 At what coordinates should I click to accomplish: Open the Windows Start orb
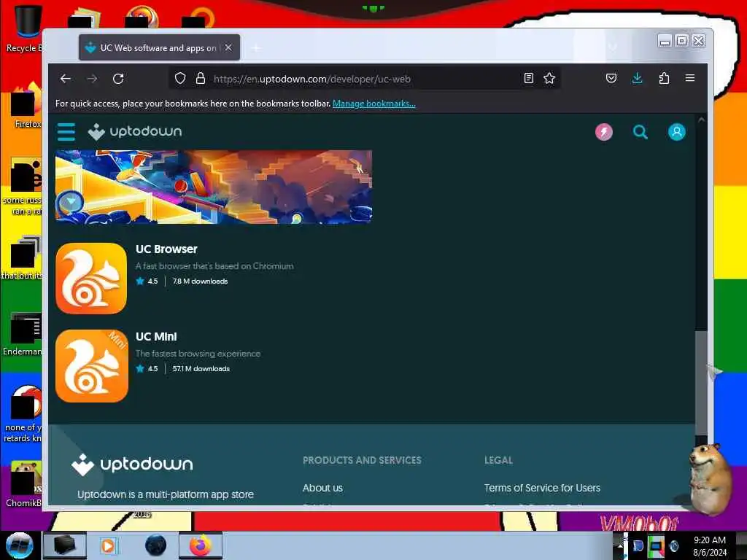click(x=19, y=545)
